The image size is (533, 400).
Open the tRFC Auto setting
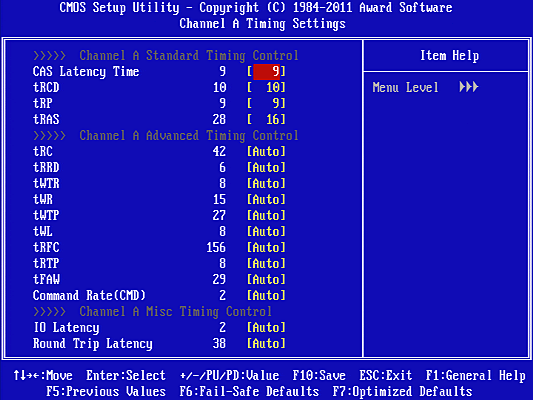(266, 247)
